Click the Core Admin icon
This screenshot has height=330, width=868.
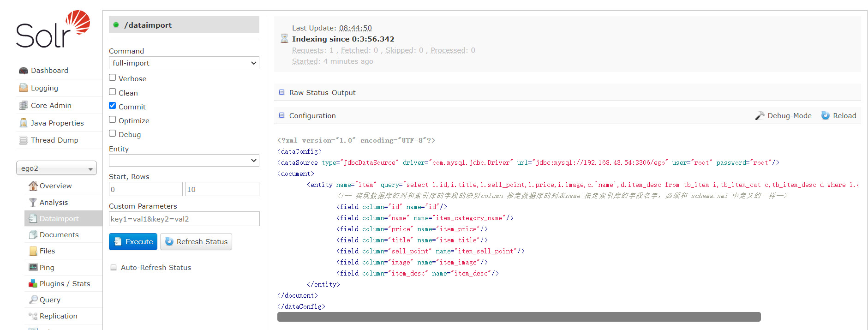[x=24, y=105]
